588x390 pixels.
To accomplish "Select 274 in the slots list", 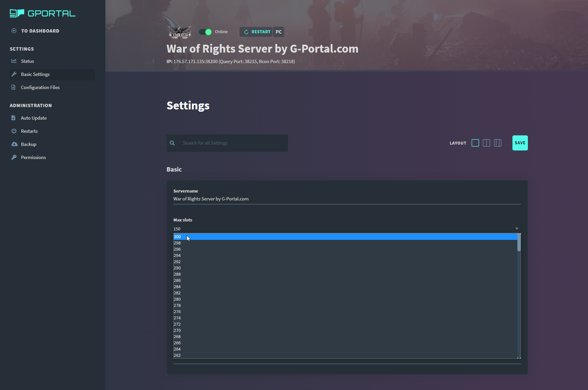I will tap(345, 318).
